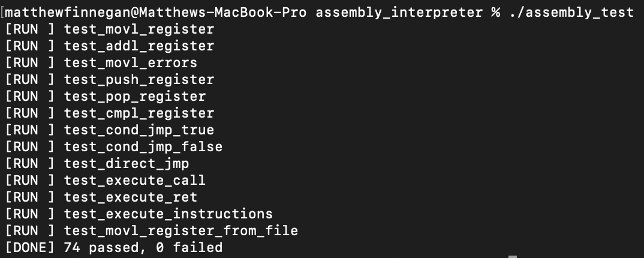This screenshot has width=644, height=258.
Task: Click on test_movl_errors in the output
Action: click(x=130, y=62)
